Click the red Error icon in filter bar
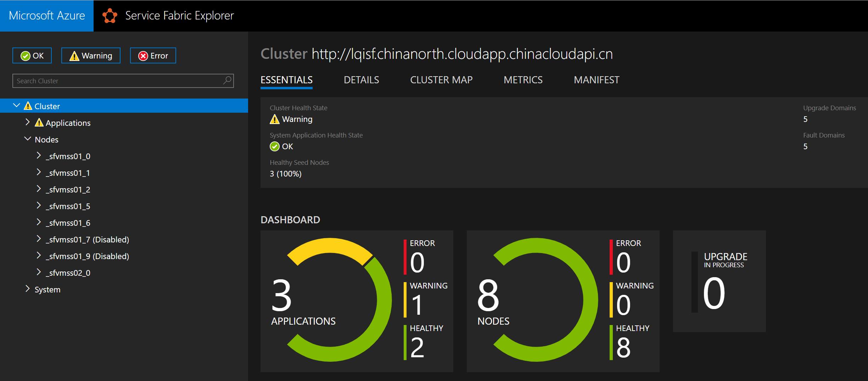Viewport: 868px width, 381px height. click(x=143, y=55)
